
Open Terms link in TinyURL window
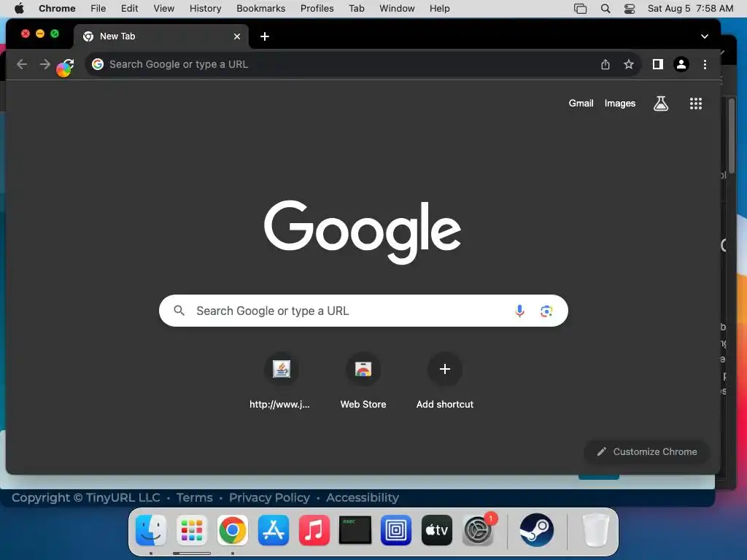click(x=194, y=497)
